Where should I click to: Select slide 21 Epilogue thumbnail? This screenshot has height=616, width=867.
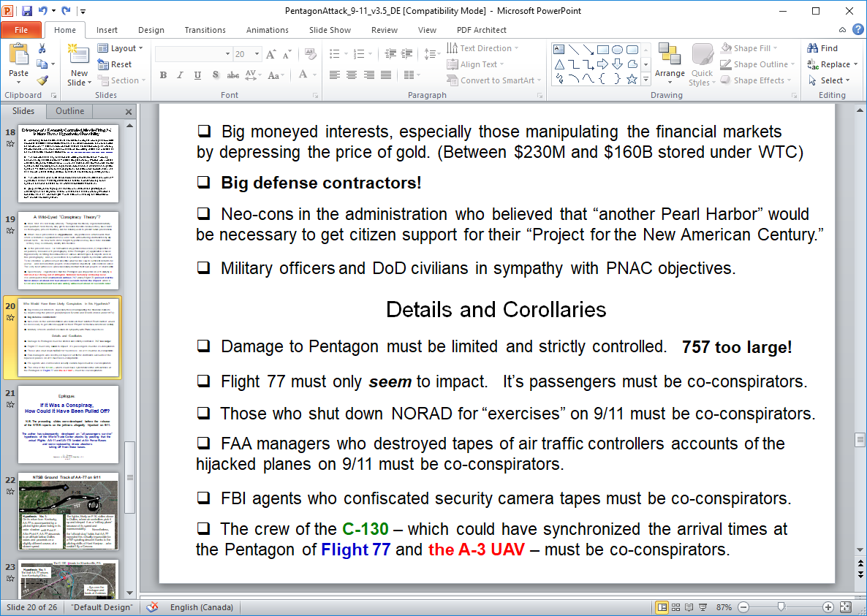coord(68,425)
